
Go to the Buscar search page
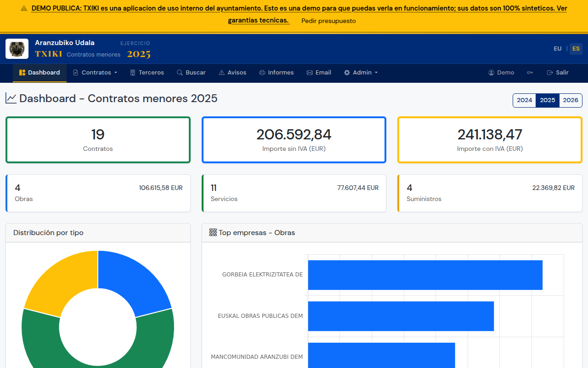(191, 73)
